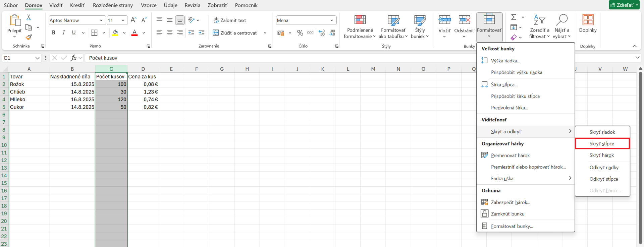
Task: Click the AutoSum sigma icon
Action: coord(514,17)
